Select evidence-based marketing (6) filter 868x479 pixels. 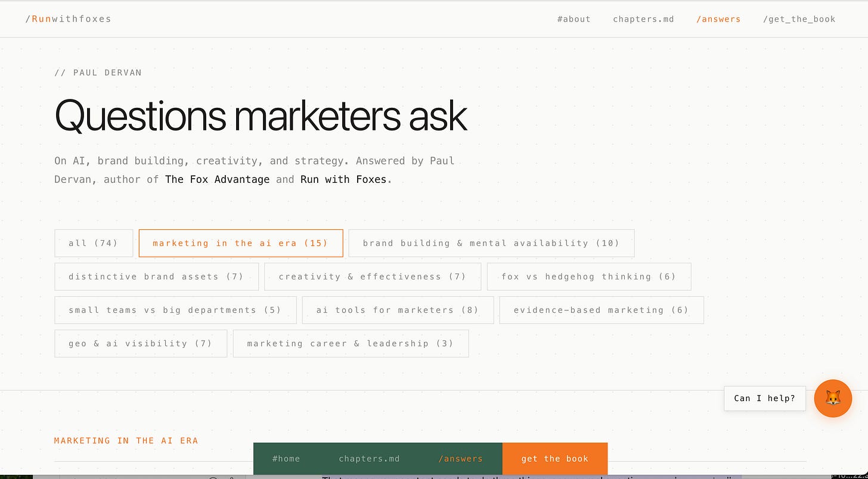click(x=602, y=310)
